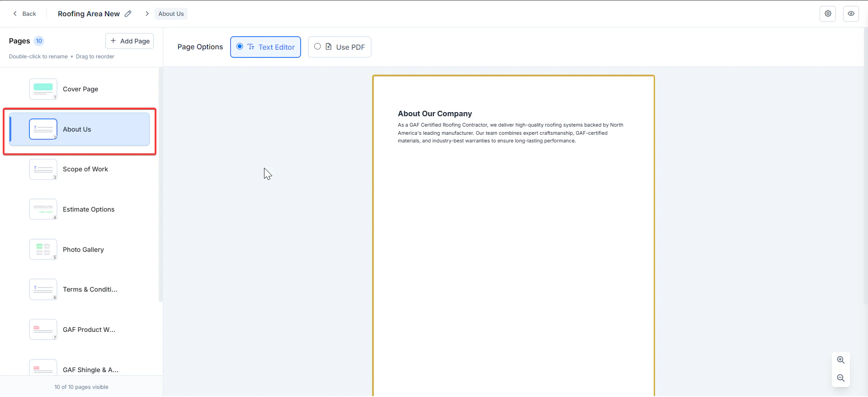Click the Text Editor type icon
Screen dimensions: 868x397
tap(251, 47)
